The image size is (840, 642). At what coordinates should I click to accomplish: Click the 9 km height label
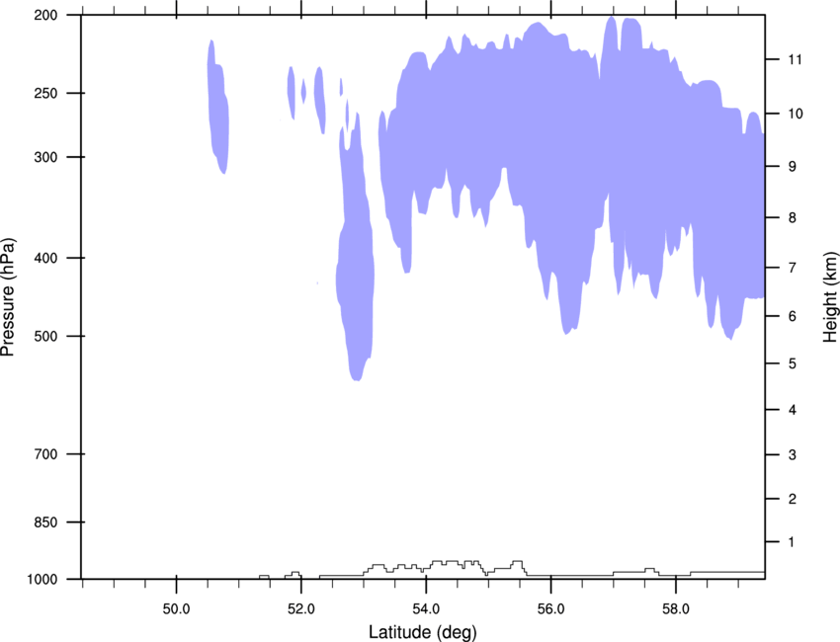coord(793,167)
